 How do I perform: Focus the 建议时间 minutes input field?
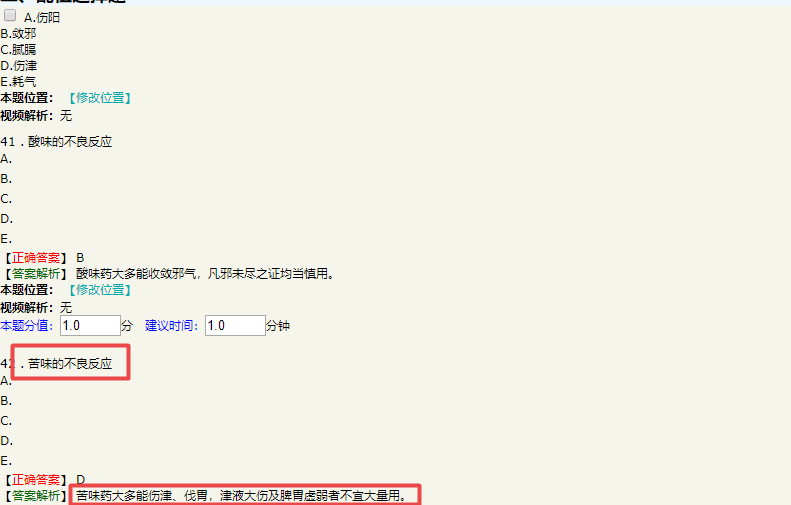234,326
